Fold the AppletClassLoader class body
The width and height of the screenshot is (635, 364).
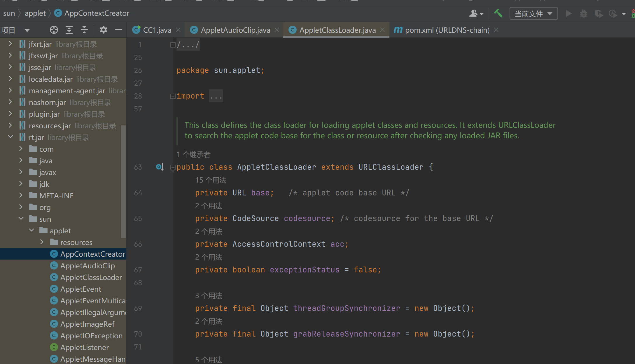coord(173,167)
